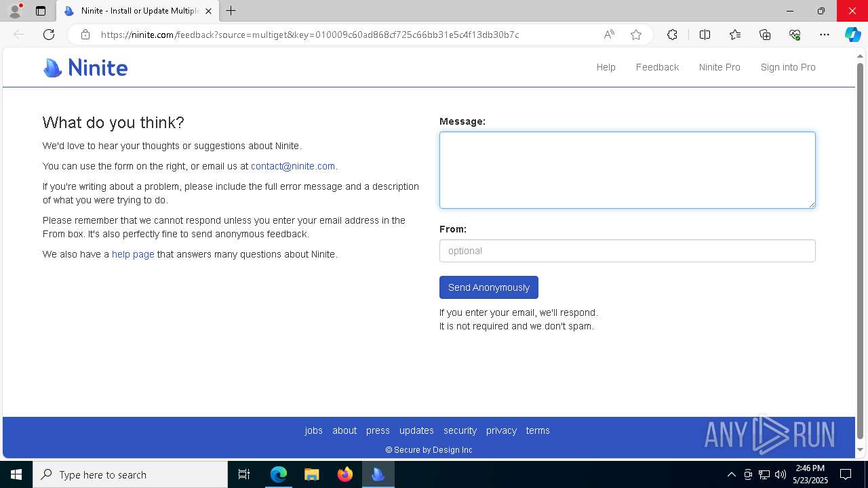Open the privacy footer link
This screenshot has height=488, width=868.
point(501,430)
